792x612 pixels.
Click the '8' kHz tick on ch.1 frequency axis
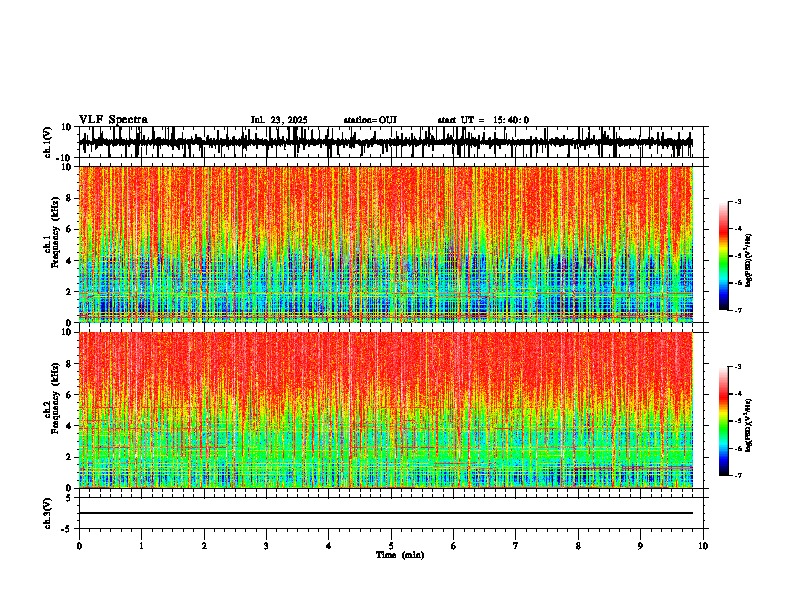point(70,198)
